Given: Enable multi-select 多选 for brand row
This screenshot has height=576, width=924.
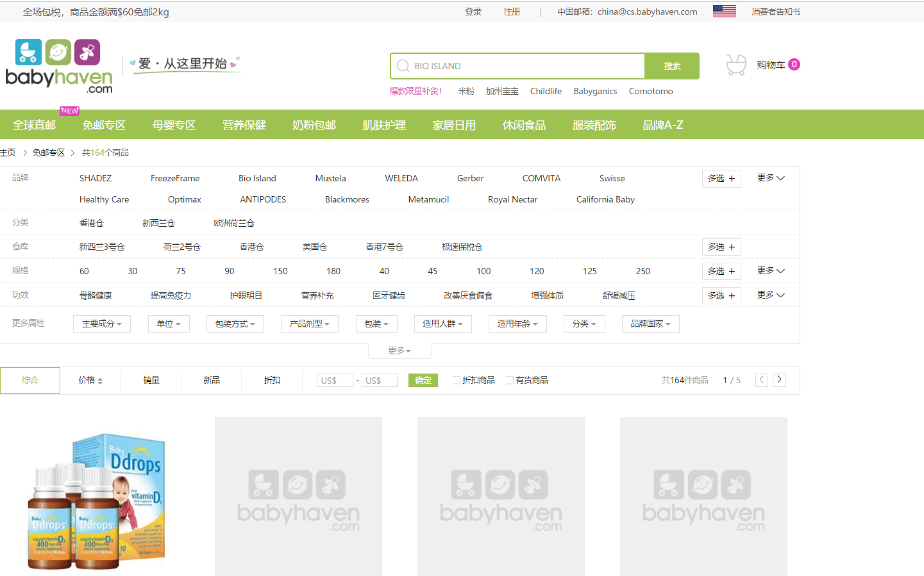Looking at the screenshot, I should coord(721,178).
